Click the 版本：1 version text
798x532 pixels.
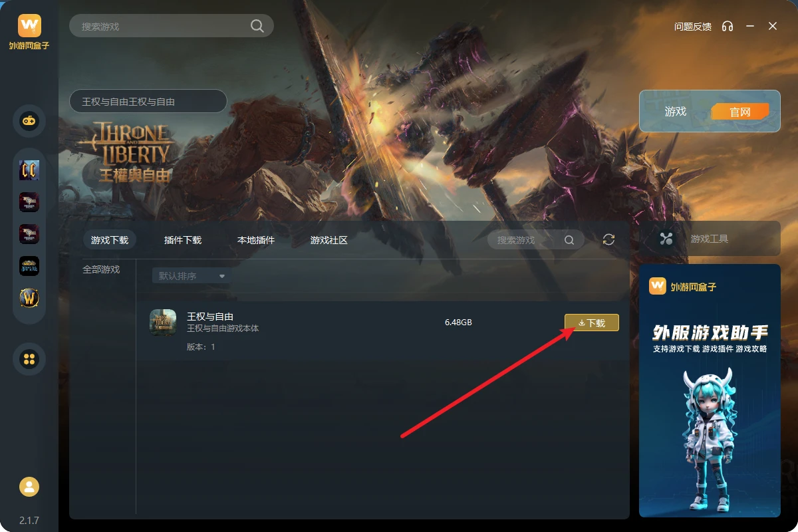201,347
